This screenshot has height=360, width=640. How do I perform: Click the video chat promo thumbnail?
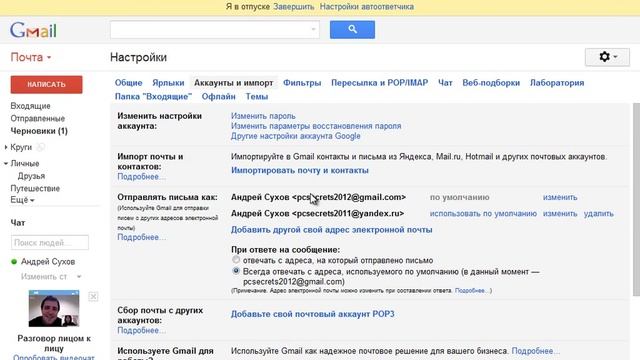click(53, 309)
